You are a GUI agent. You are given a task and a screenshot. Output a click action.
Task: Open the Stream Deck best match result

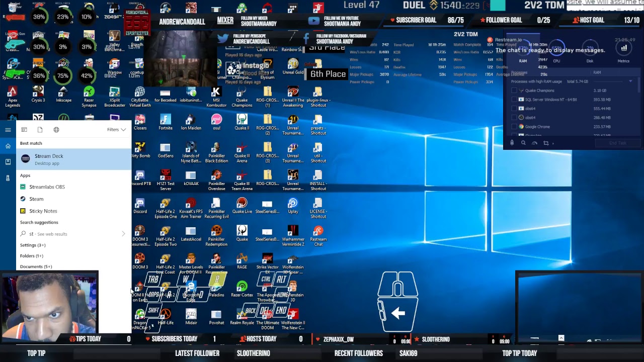pyautogui.click(x=74, y=159)
